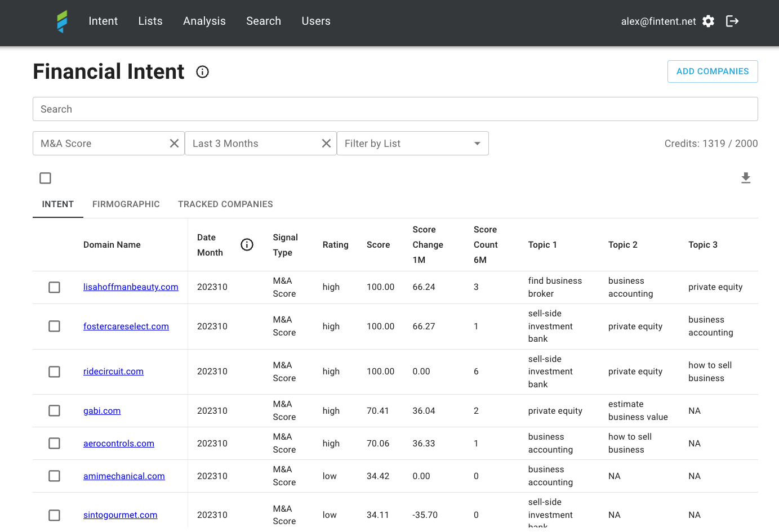The image size is (779, 532).
Task: Toggle the select-all checkbox above tabs
Action: (x=46, y=178)
